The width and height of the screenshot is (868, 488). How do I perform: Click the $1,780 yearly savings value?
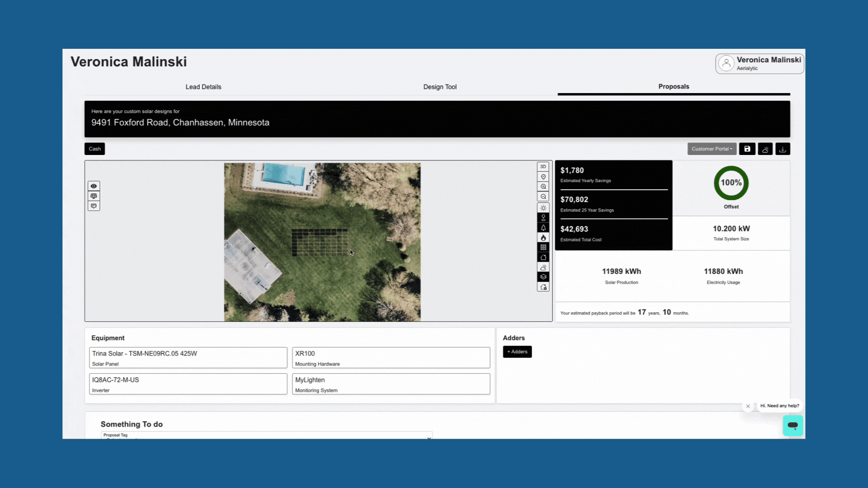click(572, 170)
